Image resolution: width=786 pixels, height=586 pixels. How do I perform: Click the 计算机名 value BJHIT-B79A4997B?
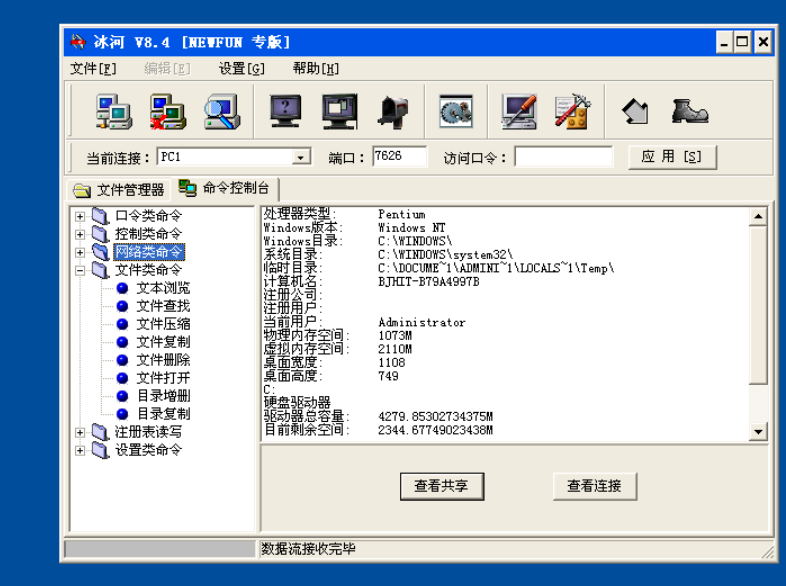pyautogui.click(x=429, y=282)
